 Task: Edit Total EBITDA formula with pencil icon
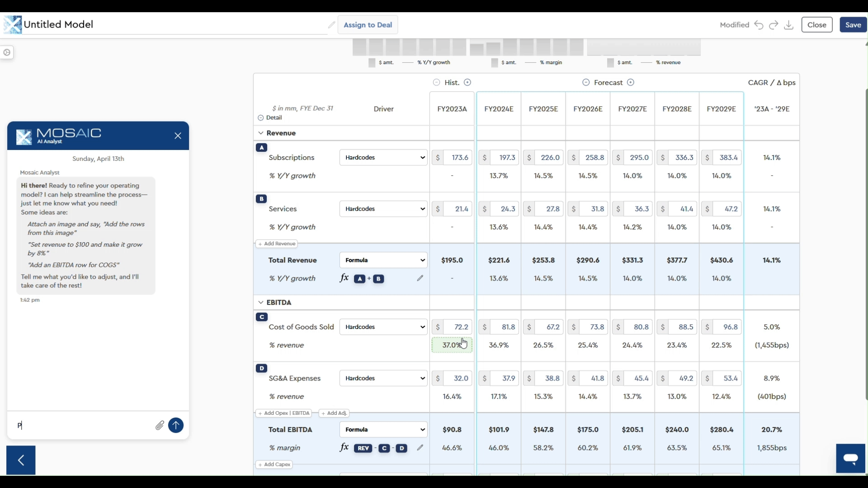coord(420,447)
